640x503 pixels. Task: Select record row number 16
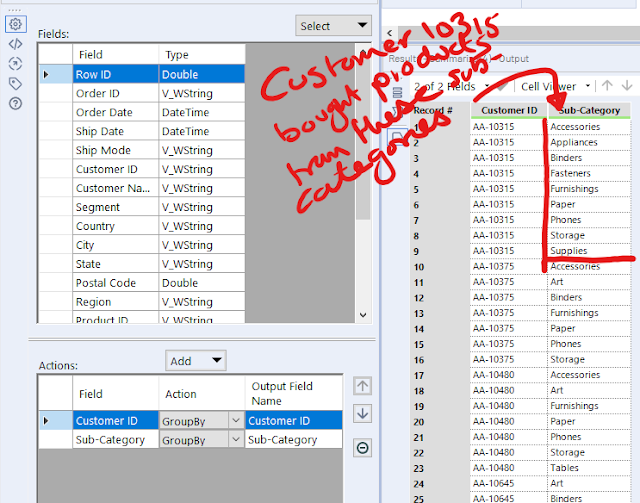(x=440, y=360)
